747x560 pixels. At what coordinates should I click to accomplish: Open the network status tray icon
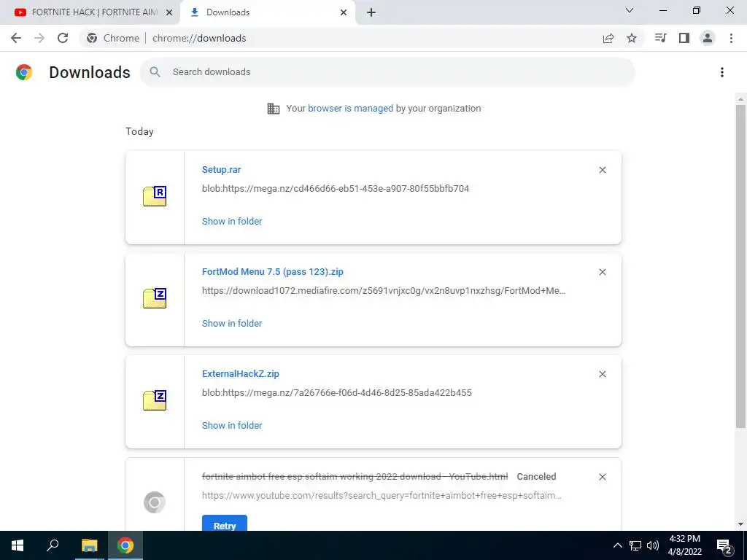tap(635, 545)
